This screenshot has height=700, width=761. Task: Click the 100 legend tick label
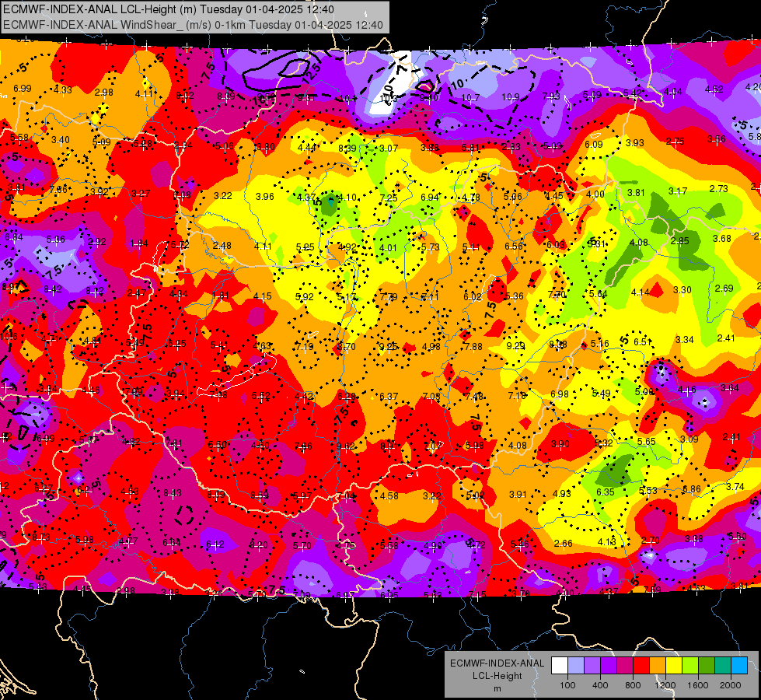[567, 685]
